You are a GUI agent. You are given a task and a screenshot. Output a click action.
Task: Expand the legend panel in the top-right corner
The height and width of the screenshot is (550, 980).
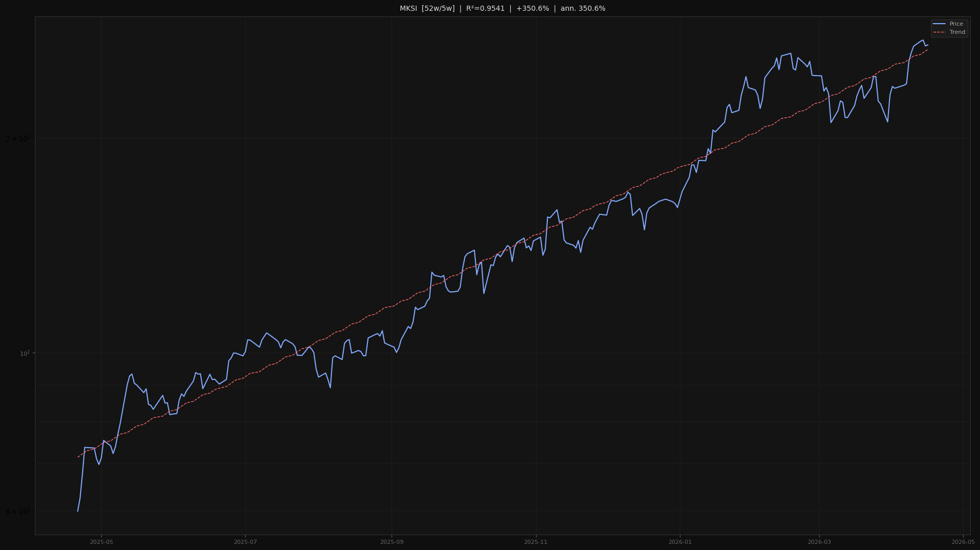(x=949, y=28)
